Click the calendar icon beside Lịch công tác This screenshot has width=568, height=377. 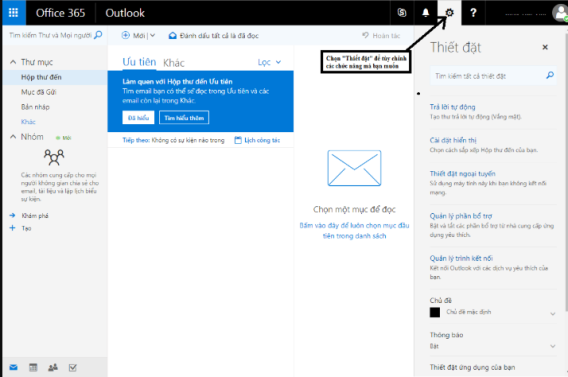(x=238, y=140)
